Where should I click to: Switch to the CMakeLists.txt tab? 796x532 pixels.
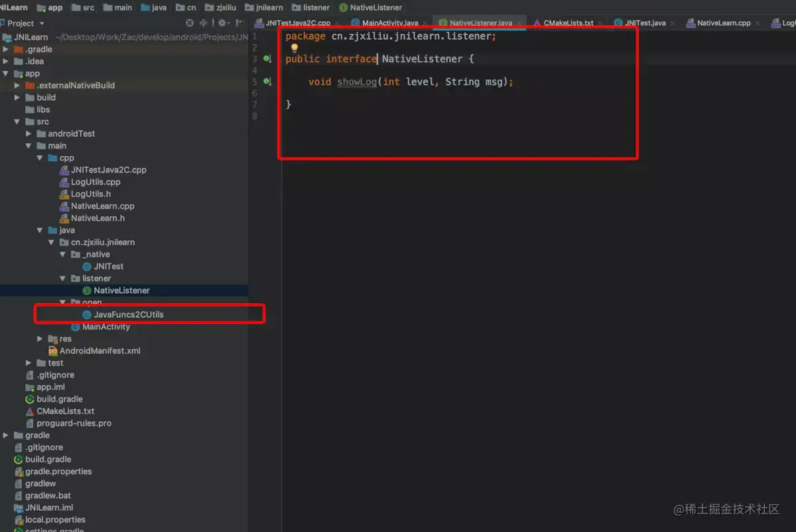point(568,23)
